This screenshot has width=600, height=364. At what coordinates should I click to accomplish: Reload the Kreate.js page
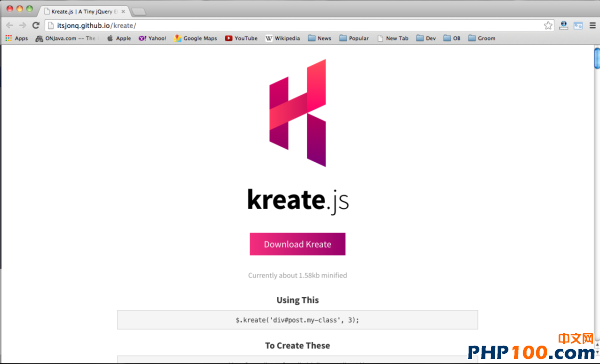click(x=36, y=25)
